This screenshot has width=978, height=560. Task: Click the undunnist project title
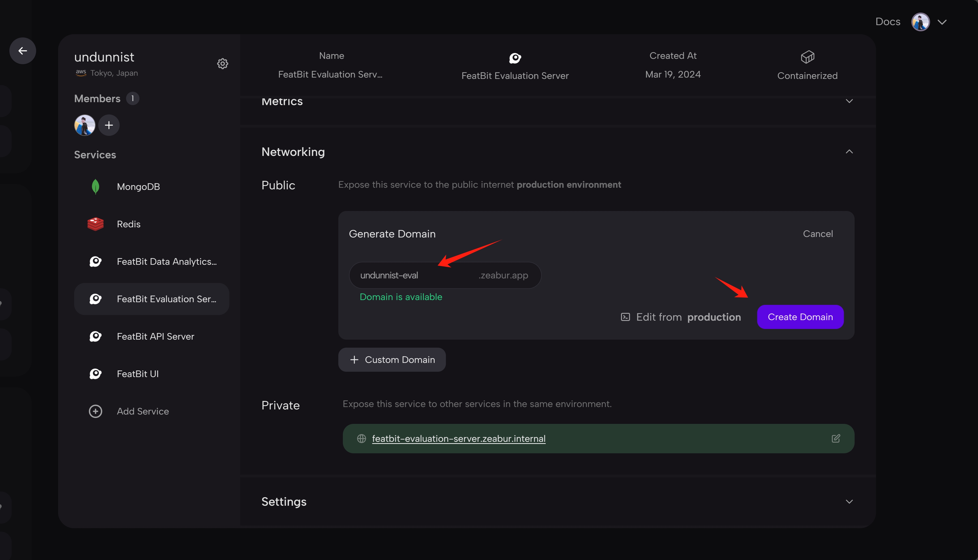(104, 57)
